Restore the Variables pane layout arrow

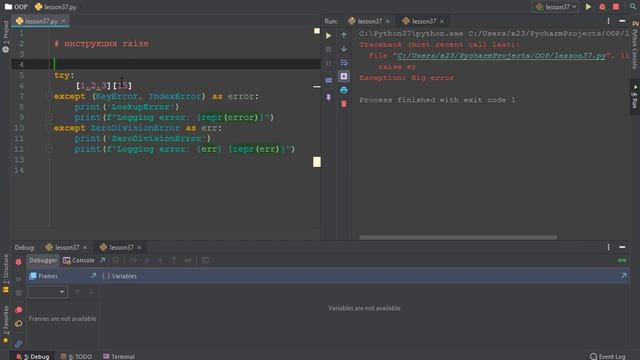point(624,276)
